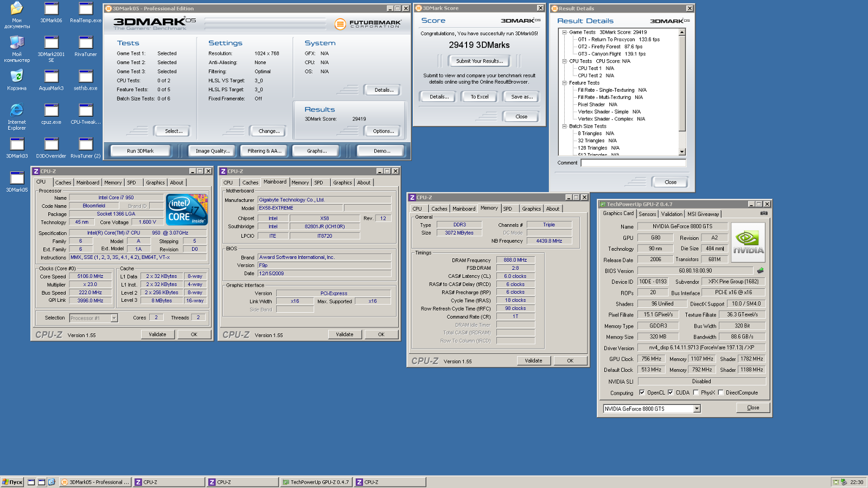Click the Result Details scrollbar down arrow

point(682,152)
